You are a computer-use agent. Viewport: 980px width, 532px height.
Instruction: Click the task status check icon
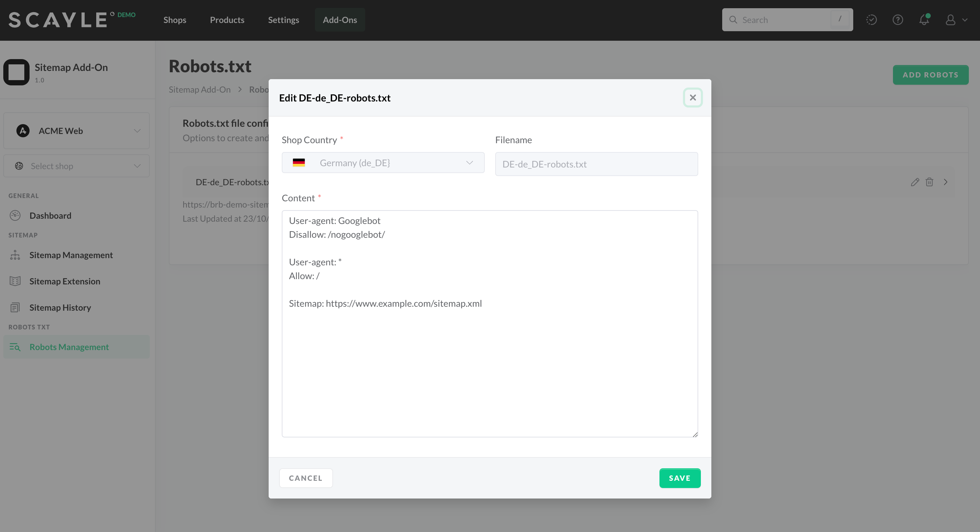(871, 20)
